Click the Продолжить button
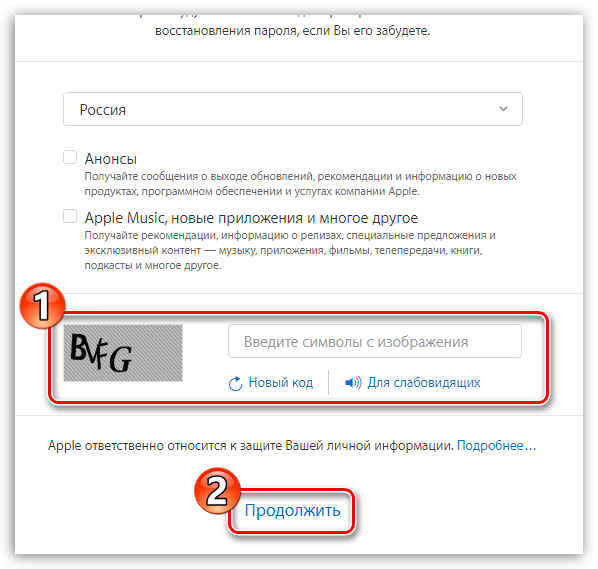 [292, 510]
